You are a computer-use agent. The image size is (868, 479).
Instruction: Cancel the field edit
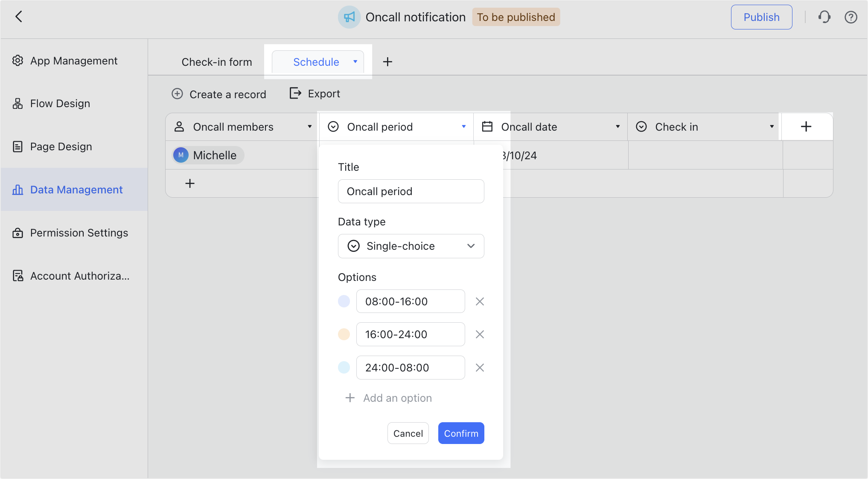pos(408,433)
